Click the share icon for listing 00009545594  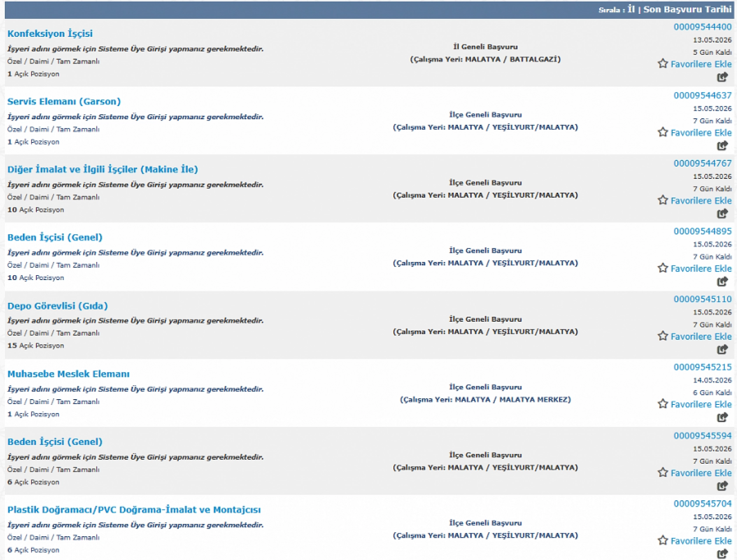click(722, 486)
